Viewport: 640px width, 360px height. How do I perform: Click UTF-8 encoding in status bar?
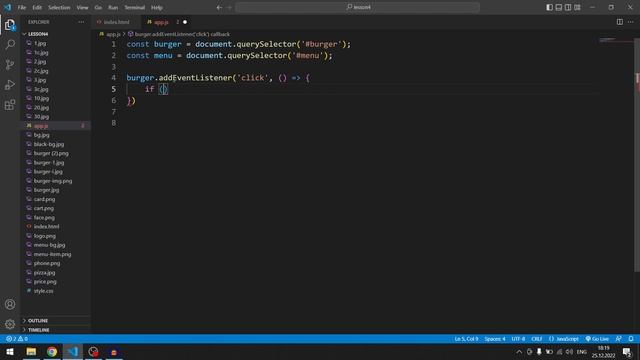coord(518,339)
